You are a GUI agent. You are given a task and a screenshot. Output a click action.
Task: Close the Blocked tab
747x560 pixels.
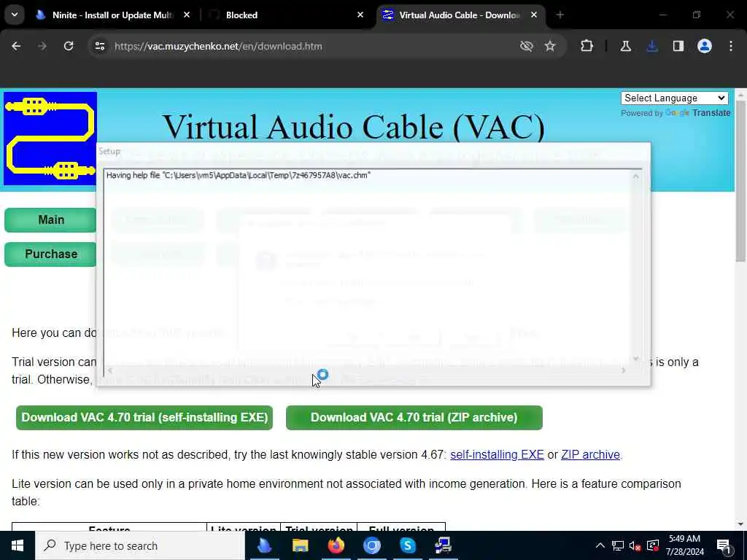[x=360, y=15]
